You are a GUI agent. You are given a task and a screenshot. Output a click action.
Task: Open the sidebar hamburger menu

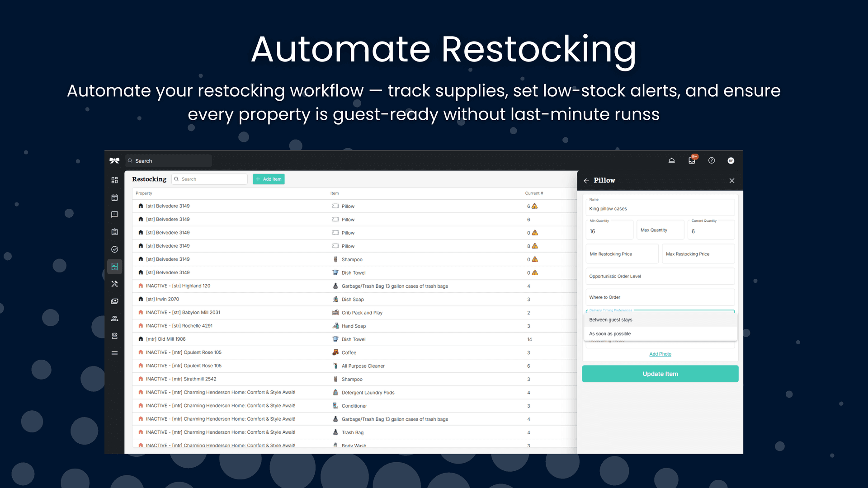pos(114,353)
